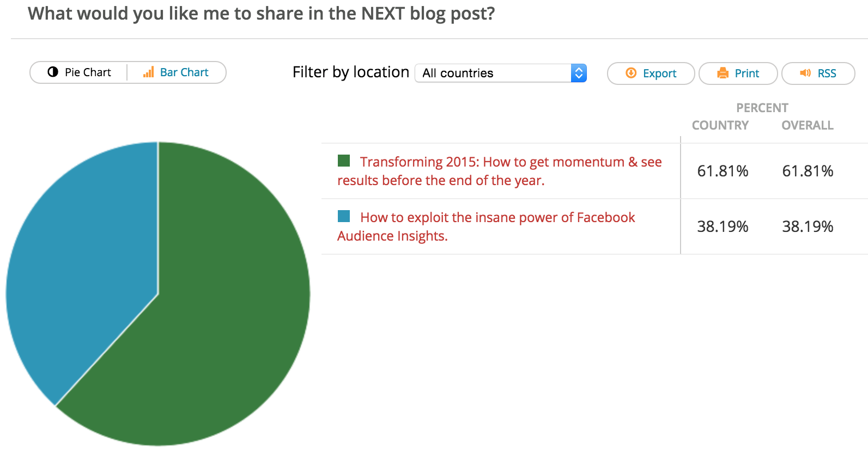Screen dimensions: 868x454
Task: Click the half-circle Pie Chart icon
Action: click(53, 72)
